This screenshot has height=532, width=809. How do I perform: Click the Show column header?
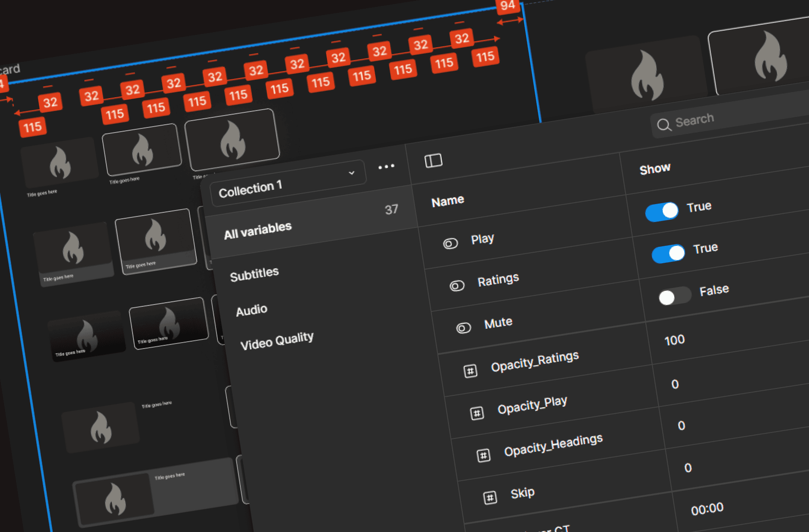655,169
